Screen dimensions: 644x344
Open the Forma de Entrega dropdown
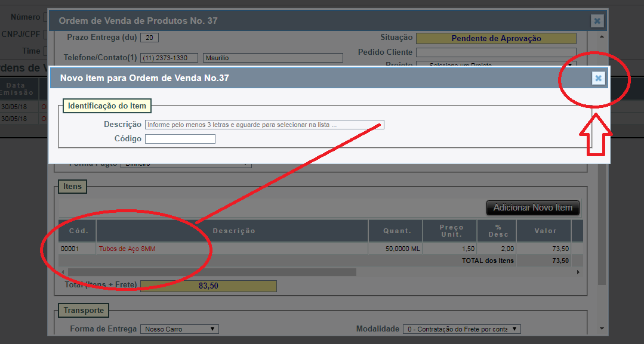pyautogui.click(x=179, y=329)
